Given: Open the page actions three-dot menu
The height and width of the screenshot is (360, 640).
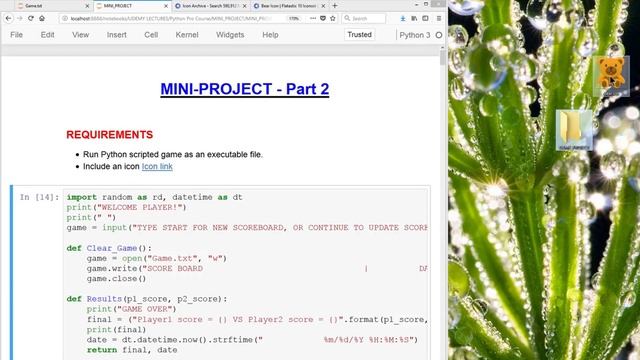Looking at the screenshot, I should coord(313,18).
